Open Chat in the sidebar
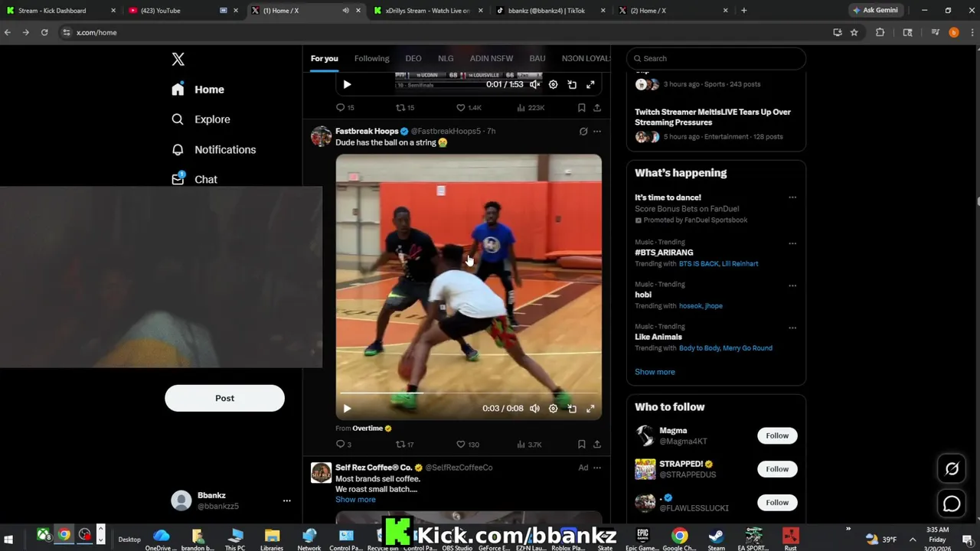Viewport: 980px width, 551px height. (194, 179)
